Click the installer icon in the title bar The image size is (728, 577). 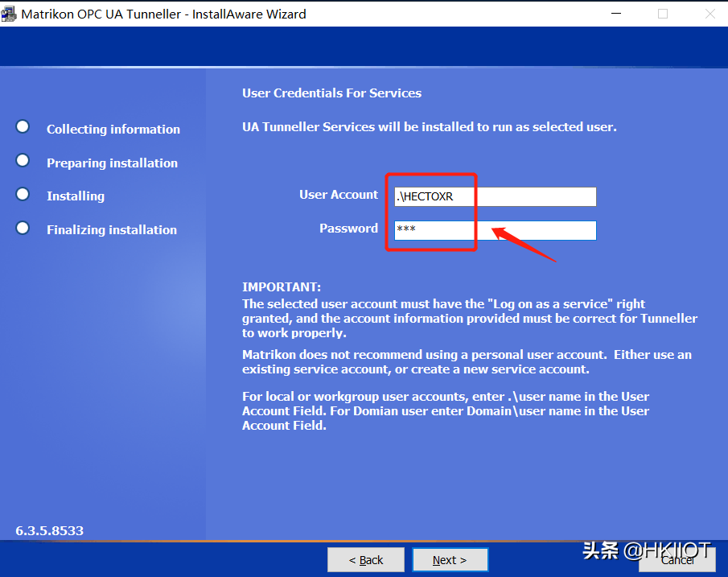9,14
